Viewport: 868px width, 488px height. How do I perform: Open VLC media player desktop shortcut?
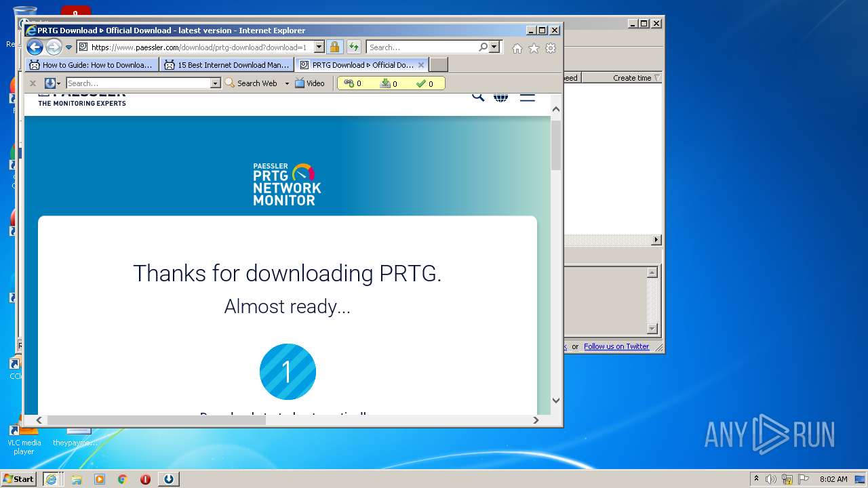pyautogui.click(x=24, y=438)
